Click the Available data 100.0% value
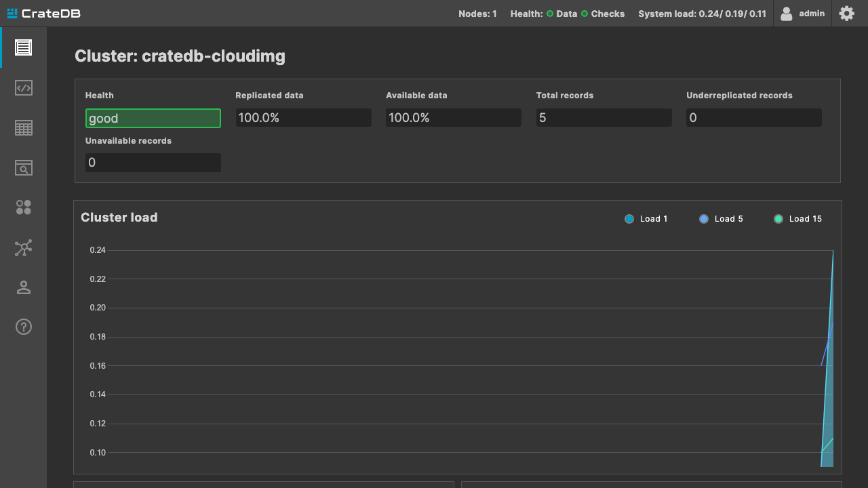The image size is (868, 488). point(454,118)
